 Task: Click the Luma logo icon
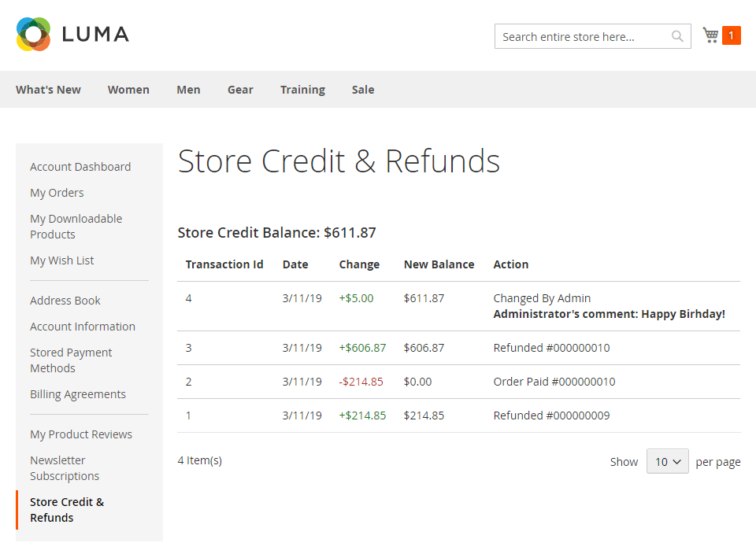coord(33,35)
